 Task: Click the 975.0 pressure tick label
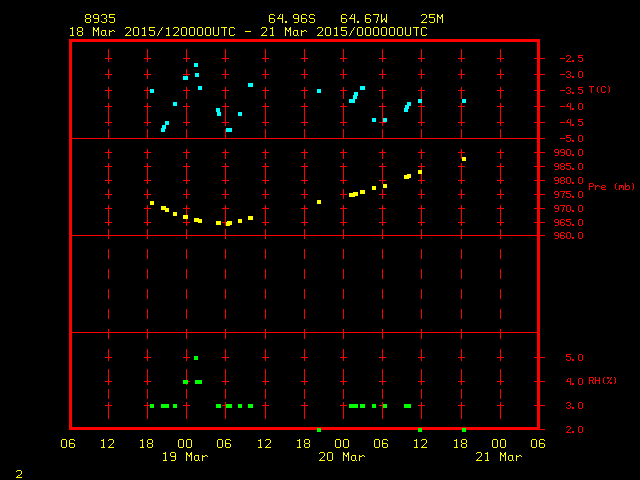[x=569, y=195]
